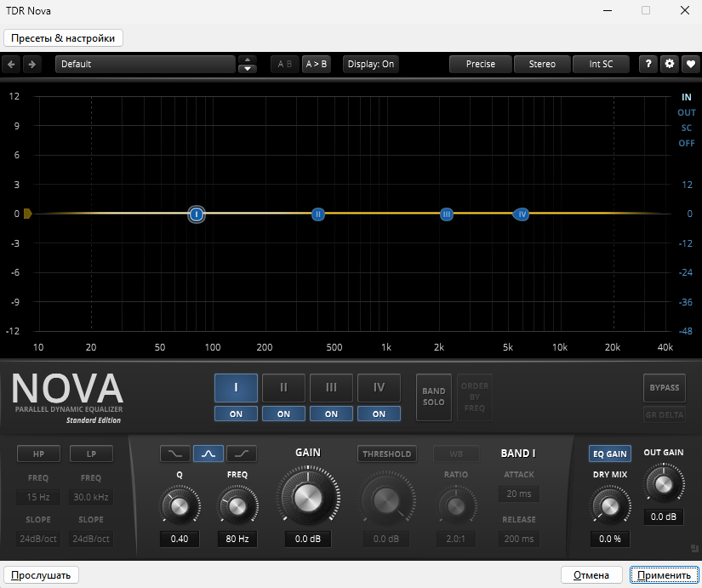
Task: Click the back arrow preset navigation icon
Action: pos(11,64)
